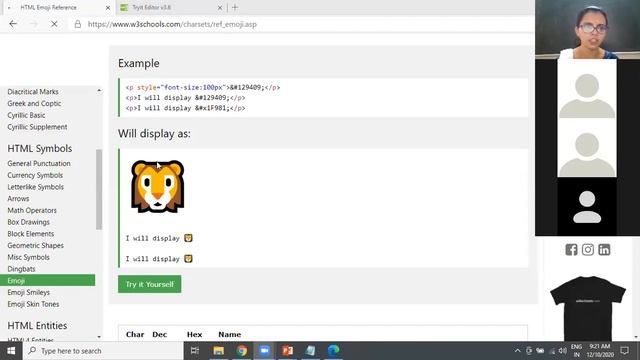Stop loading the page with X button
The height and width of the screenshot is (360, 640).
(54, 24)
